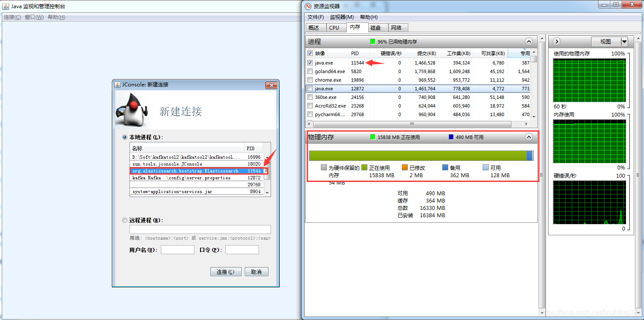
Task: Check java.exe with PID 12872
Action: 310,89
